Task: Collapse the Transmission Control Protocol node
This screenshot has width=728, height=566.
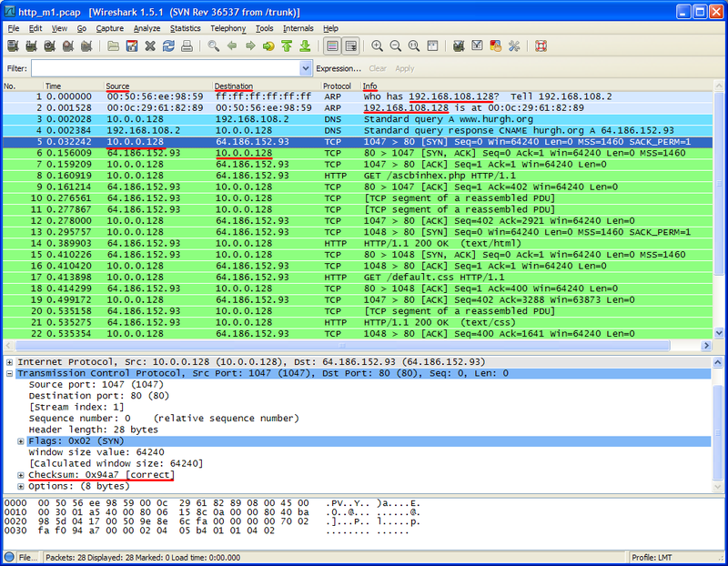Action: (9, 373)
